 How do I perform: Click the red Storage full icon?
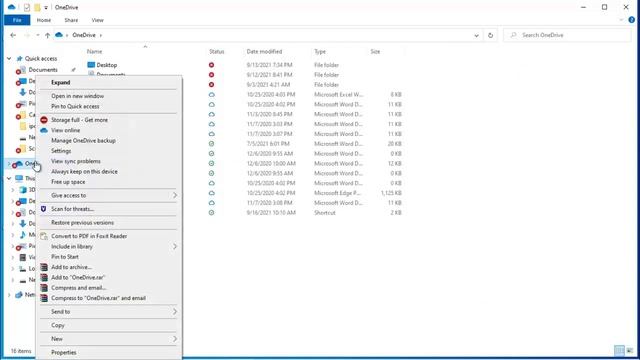click(x=44, y=120)
